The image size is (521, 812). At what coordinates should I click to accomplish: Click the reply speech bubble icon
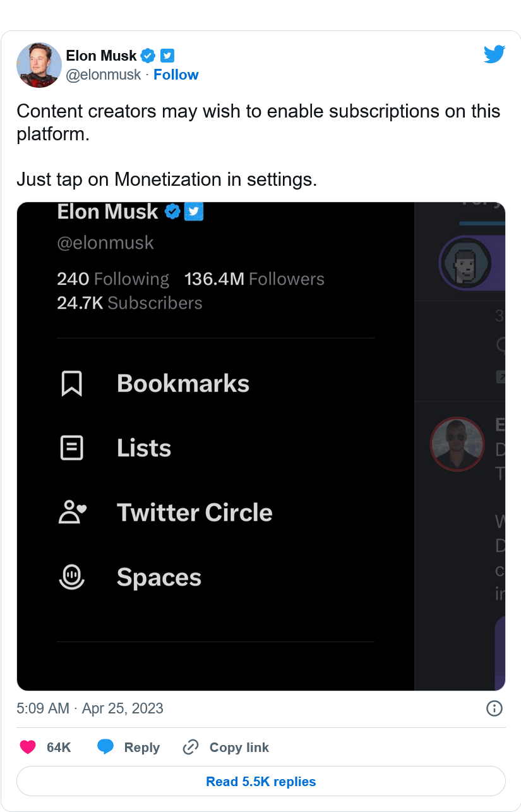[x=105, y=748]
